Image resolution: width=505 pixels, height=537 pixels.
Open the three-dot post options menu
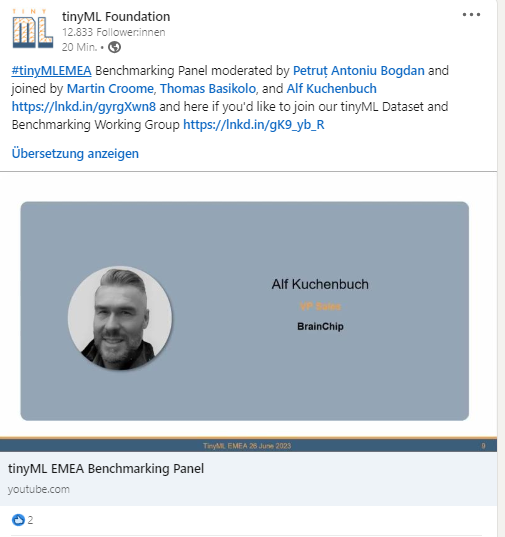click(x=471, y=15)
